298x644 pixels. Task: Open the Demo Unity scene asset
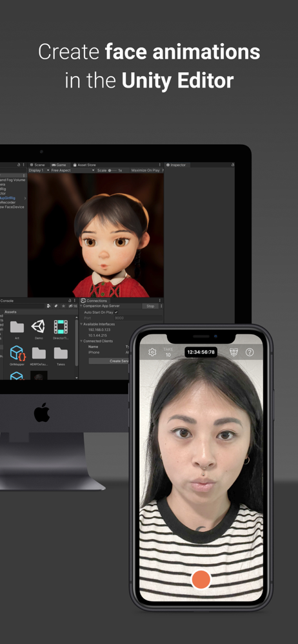pyautogui.click(x=38, y=329)
